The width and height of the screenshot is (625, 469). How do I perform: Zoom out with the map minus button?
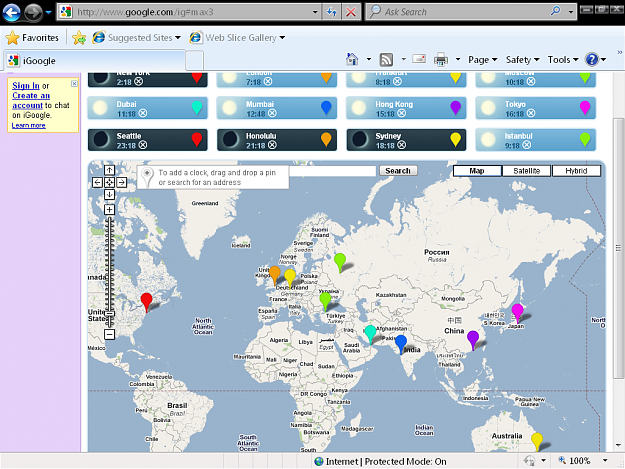pyautogui.click(x=109, y=334)
